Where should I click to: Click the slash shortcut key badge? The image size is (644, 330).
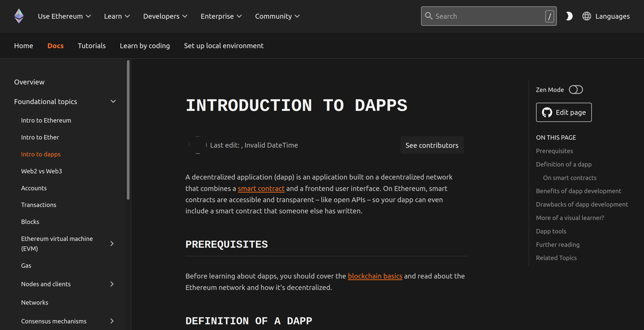coord(549,16)
